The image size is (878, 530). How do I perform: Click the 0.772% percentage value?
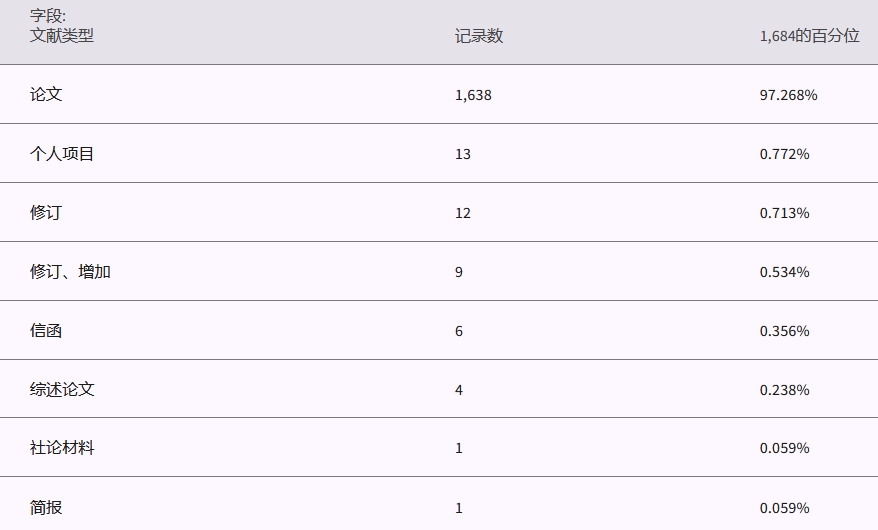click(784, 154)
